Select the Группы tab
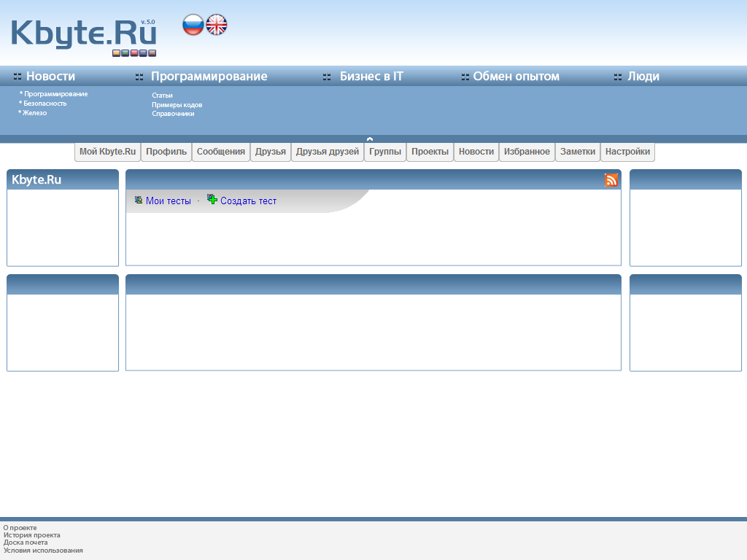The image size is (747, 560). click(385, 152)
